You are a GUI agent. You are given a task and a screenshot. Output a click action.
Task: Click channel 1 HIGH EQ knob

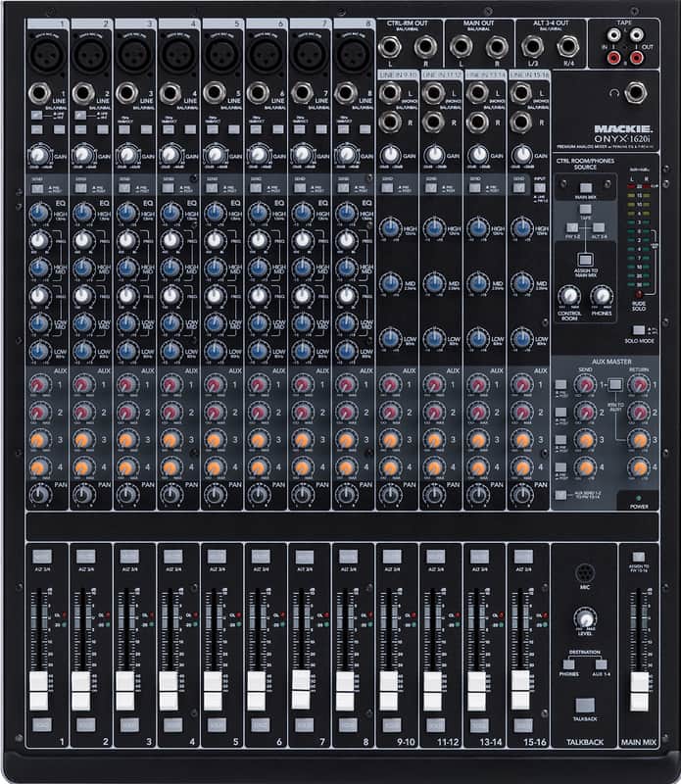(39, 214)
